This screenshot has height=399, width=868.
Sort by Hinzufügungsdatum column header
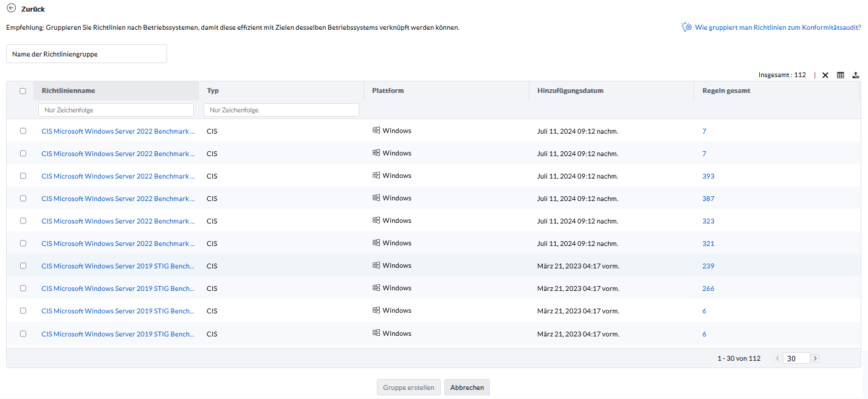tap(570, 90)
